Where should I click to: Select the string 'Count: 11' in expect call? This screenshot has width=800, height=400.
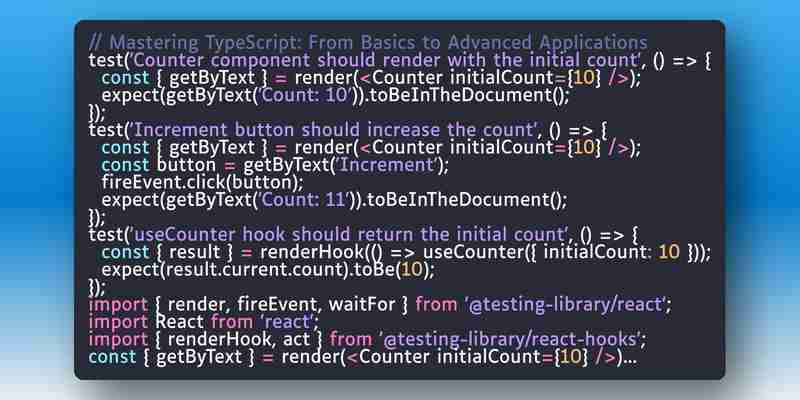tap(305, 199)
